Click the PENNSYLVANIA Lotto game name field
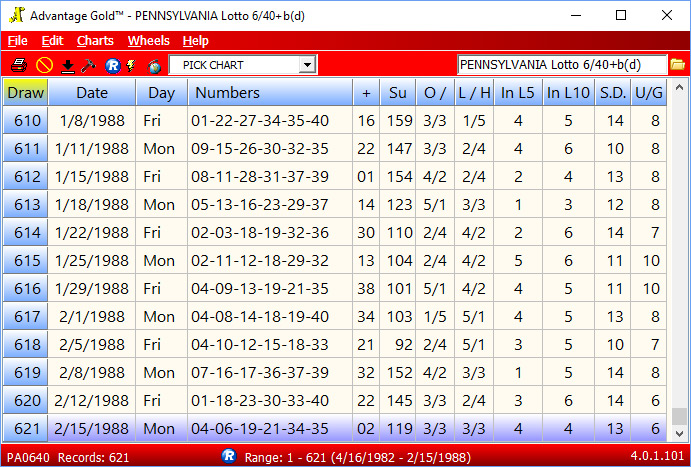 pos(562,65)
